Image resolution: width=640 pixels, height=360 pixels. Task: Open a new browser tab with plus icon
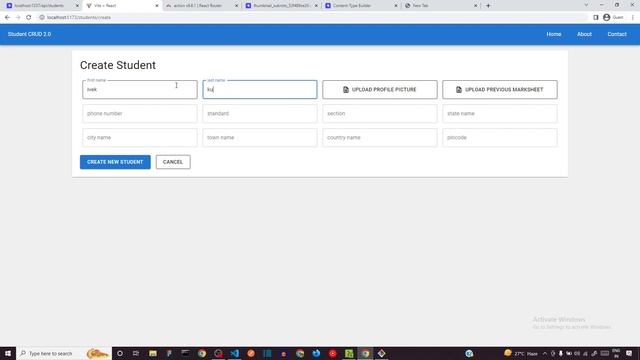[x=488, y=6]
